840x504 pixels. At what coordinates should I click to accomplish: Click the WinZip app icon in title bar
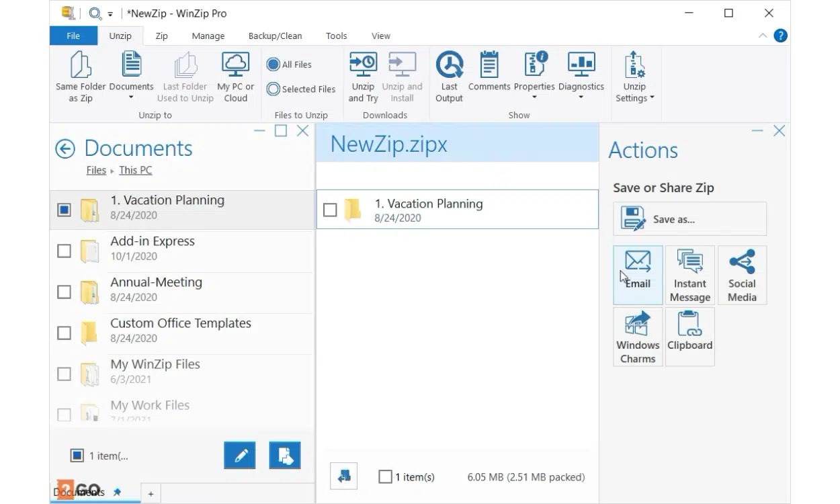69,13
